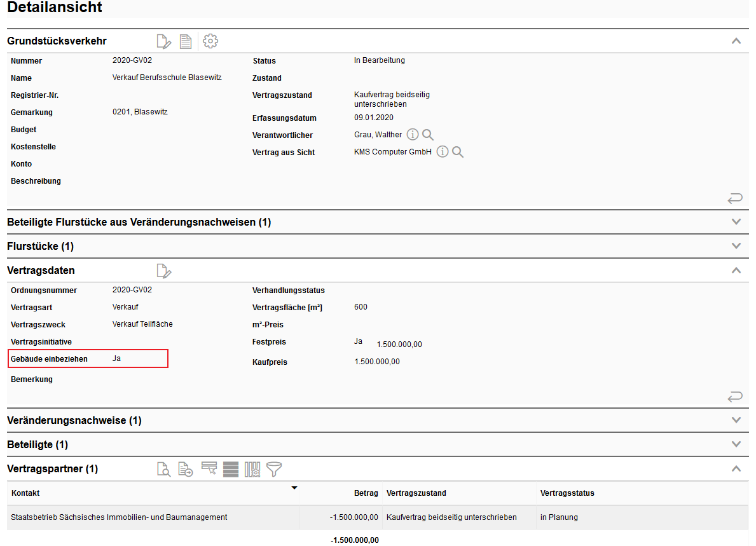Collapse the Vertragsdaten section chevron

coord(736,270)
